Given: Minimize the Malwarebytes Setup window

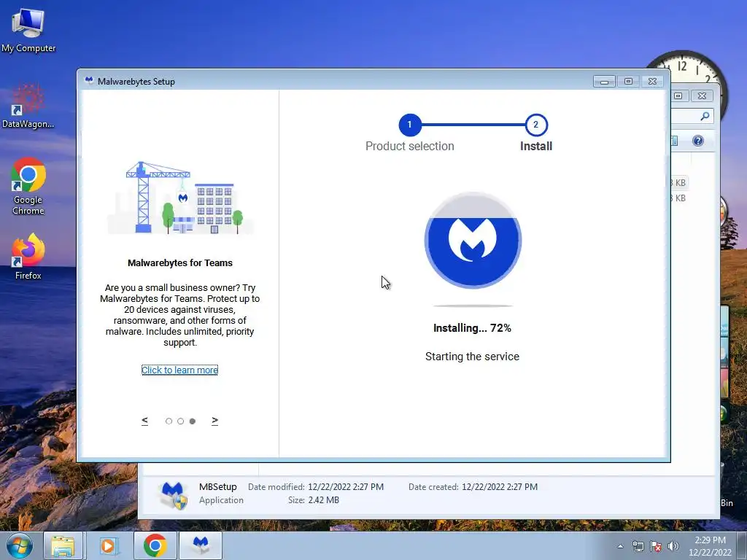Looking at the screenshot, I should tap(604, 82).
